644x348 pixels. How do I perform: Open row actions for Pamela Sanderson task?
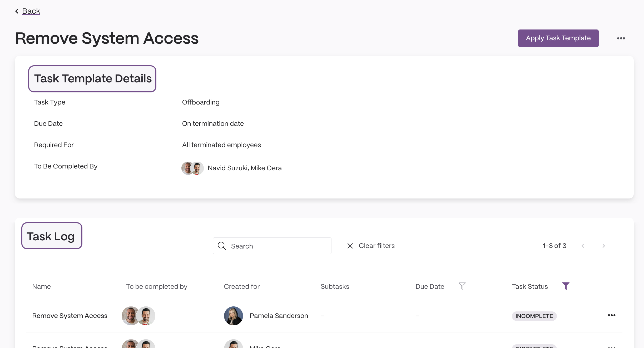(x=612, y=315)
